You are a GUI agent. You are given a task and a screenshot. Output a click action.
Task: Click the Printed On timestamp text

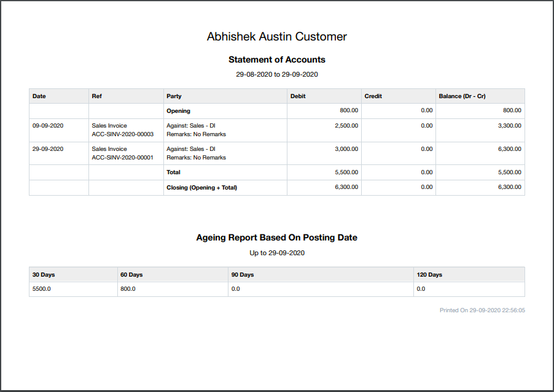click(482, 310)
